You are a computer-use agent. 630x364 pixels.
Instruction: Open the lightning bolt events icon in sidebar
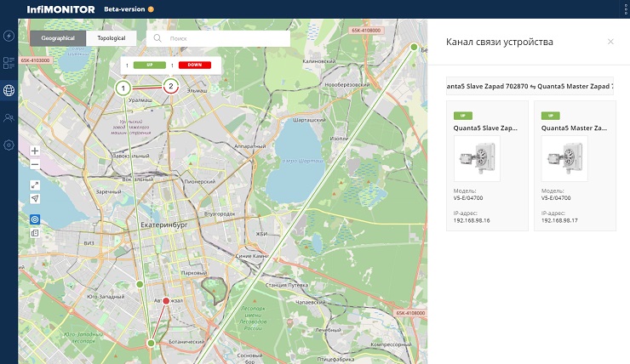tap(9, 36)
